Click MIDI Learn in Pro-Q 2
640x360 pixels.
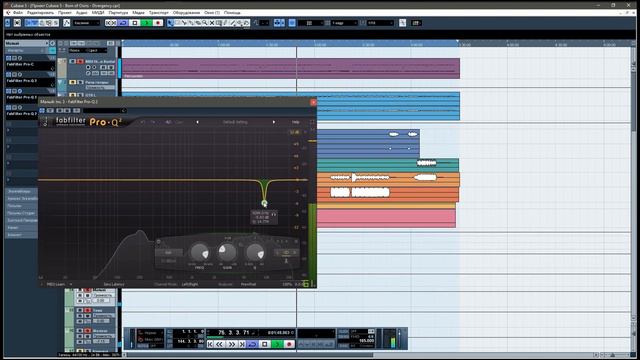pos(55,284)
